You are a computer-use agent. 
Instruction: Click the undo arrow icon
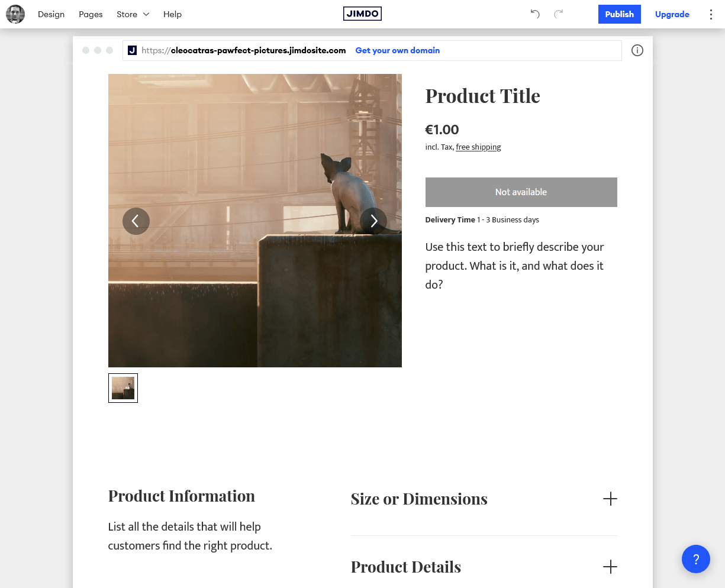(x=535, y=14)
